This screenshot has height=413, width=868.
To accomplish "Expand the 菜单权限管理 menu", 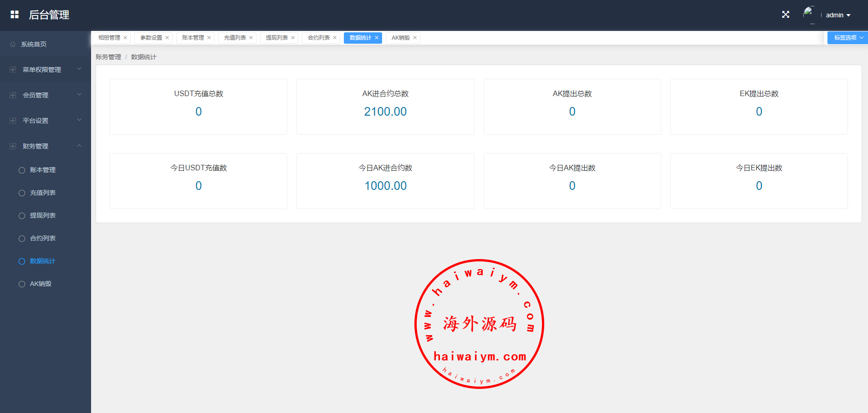I will (x=46, y=70).
